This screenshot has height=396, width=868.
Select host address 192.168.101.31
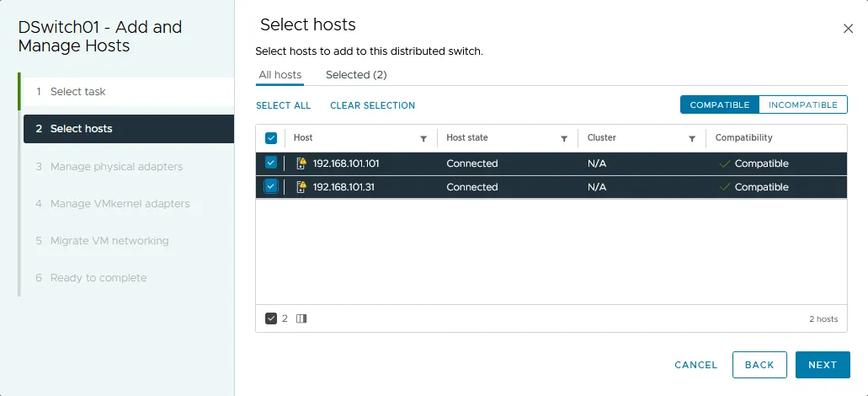343,187
